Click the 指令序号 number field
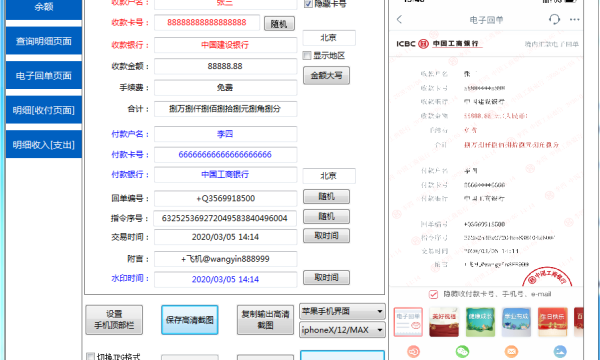The width and height of the screenshot is (600, 360). [225, 218]
